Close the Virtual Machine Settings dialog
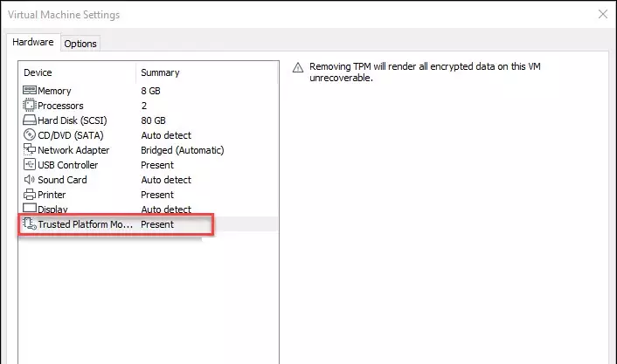Viewport: 617px width, 364px height. pyautogui.click(x=602, y=15)
